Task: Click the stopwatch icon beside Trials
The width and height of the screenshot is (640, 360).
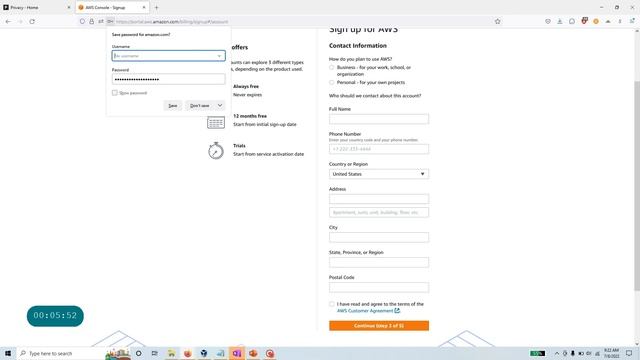Action: tap(216, 151)
